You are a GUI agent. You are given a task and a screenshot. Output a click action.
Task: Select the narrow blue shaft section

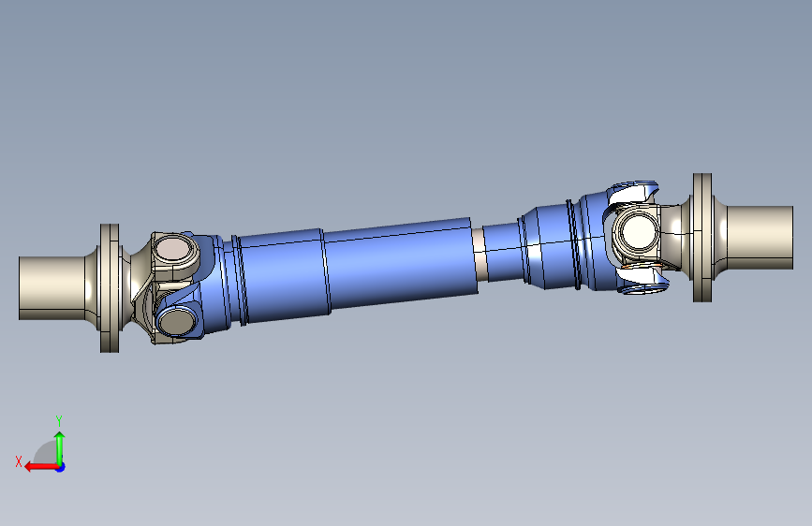point(503,252)
